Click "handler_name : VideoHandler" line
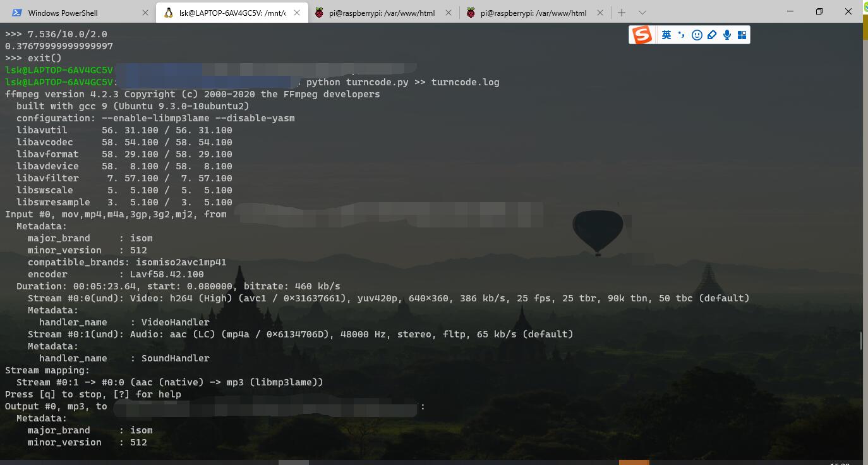This screenshot has width=868, height=465. pyautogui.click(x=124, y=322)
